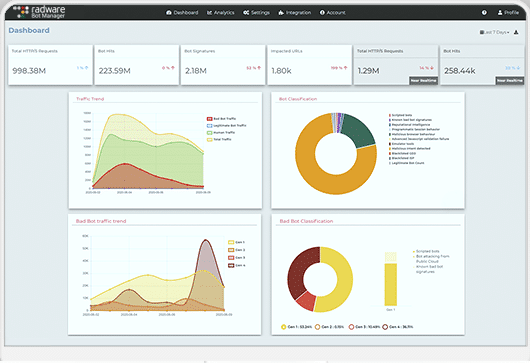
Task: Click the Traffic Trend panel title
Action: point(90,99)
